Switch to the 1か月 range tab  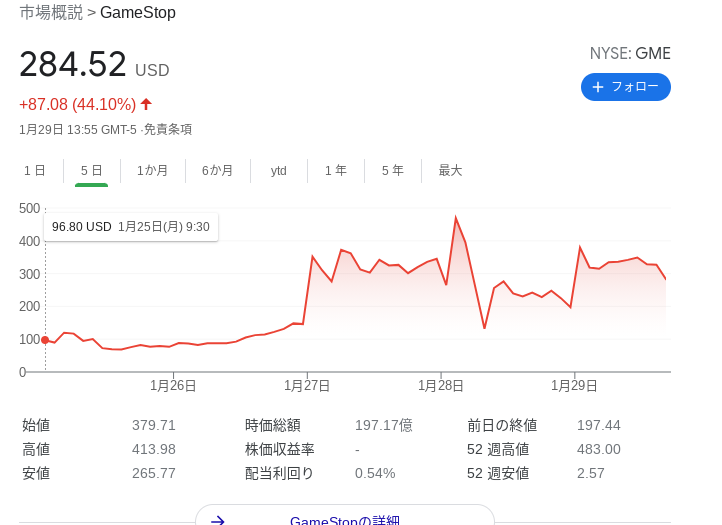[x=152, y=170]
